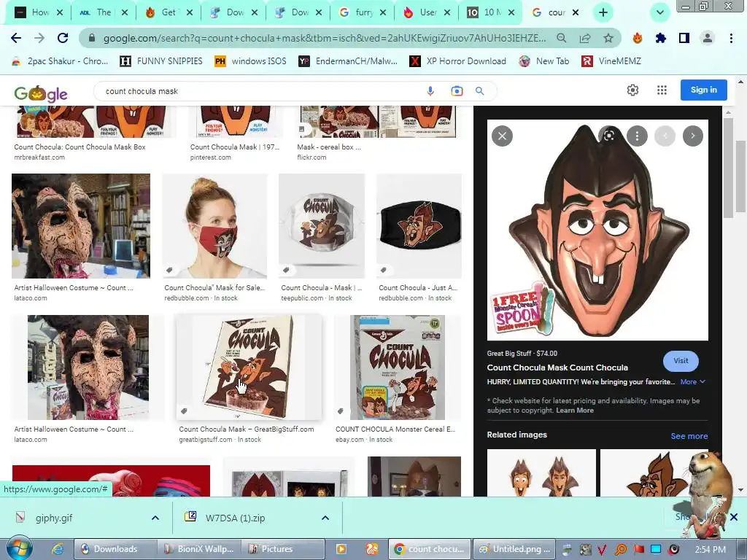Go to next image in preview panel

[x=693, y=136]
